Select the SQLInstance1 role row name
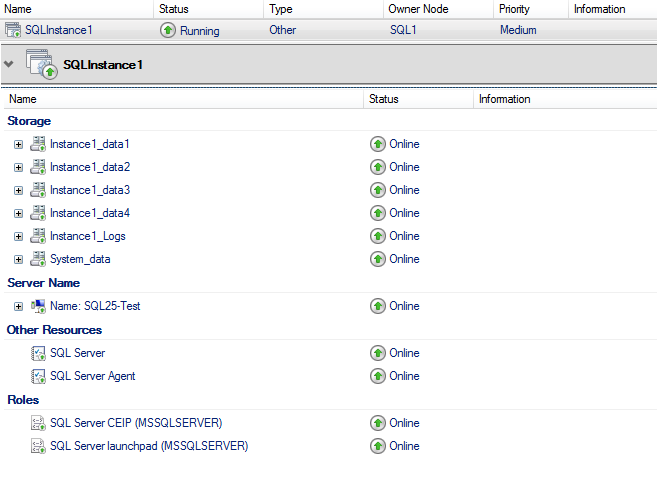The height and width of the screenshot is (481, 657). (x=59, y=30)
